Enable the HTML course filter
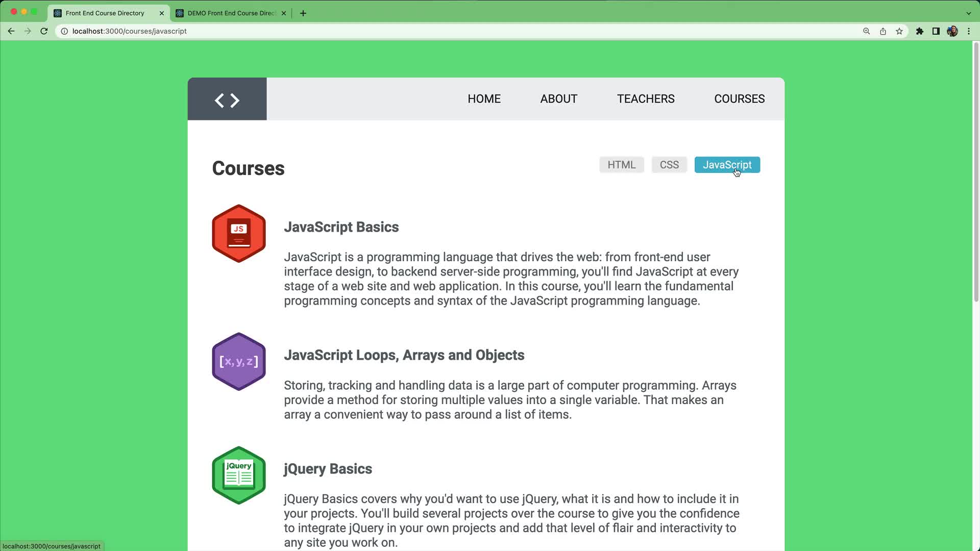Image resolution: width=980 pixels, height=551 pixels. coord(621,164)
